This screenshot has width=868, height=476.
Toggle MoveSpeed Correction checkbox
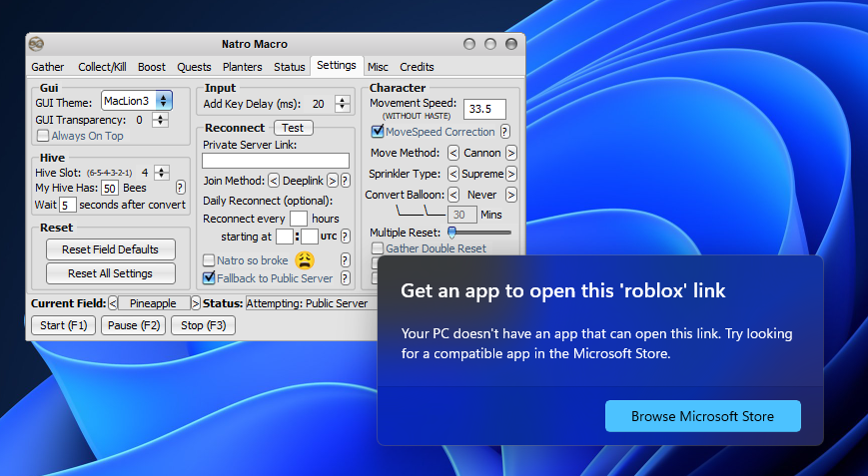tap(378, 132)
